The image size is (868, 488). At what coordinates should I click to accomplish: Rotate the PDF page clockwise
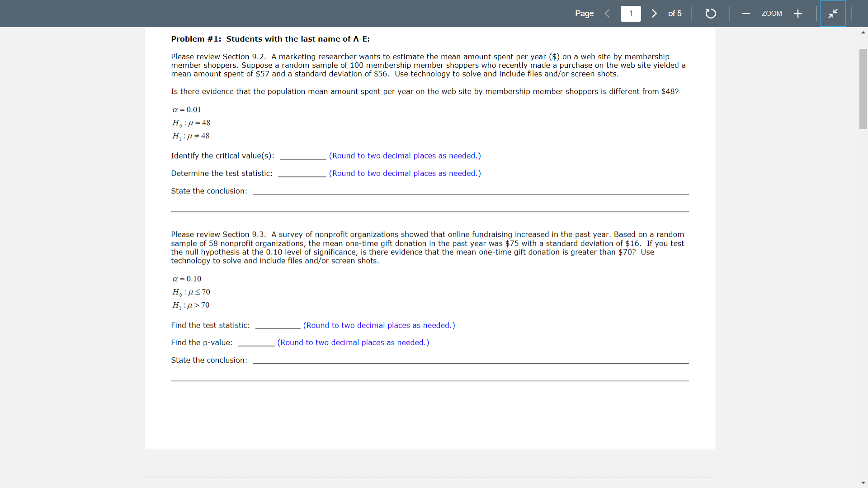710,14
